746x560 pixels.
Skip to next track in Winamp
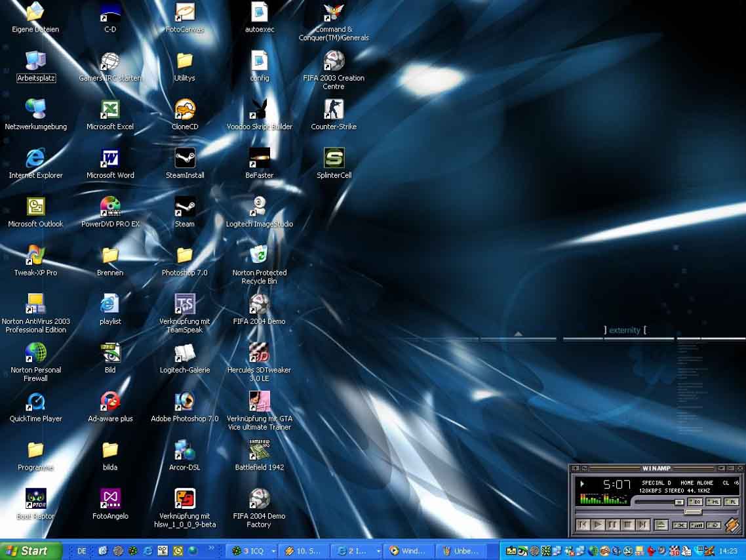[643, 525]
